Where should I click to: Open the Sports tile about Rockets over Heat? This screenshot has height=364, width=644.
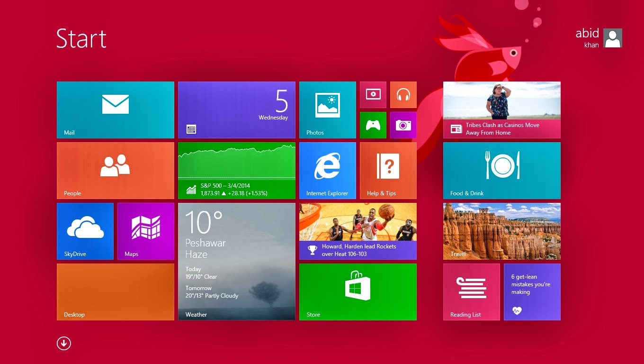tap(358, 231)
